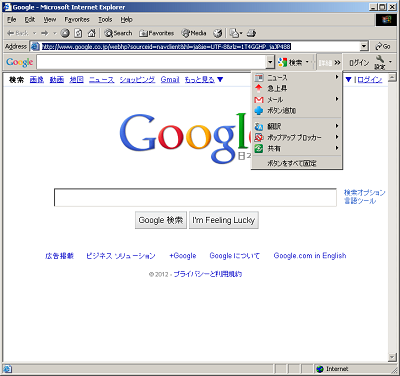This screenshot has width=400, height=376.
Task: Select ボタンをすべて固定 menu entry
Action: (x=297, y=163)
